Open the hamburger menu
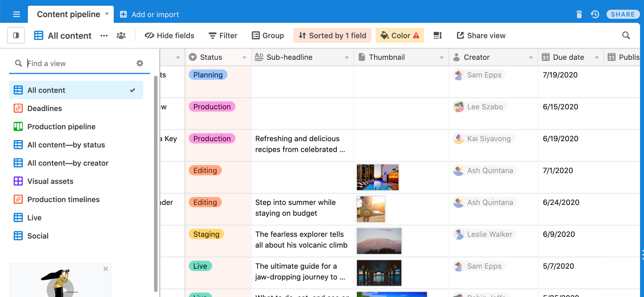The width and height of the screenshot is (644, 297). [x=16, y=14]
